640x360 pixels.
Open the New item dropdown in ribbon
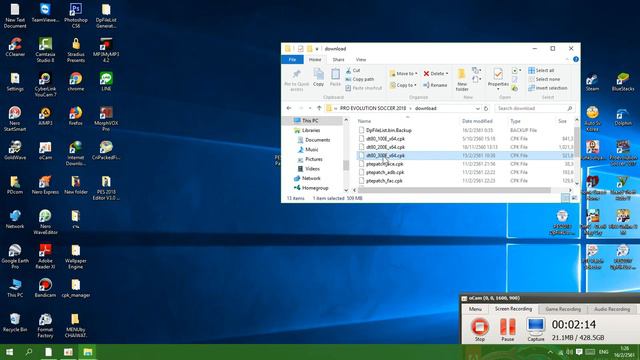click(476, 70)
